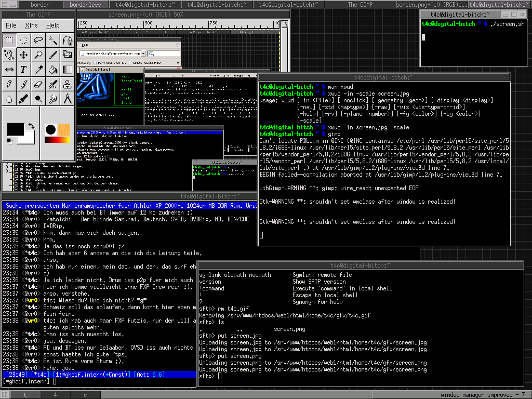Viewport: 532px width, 399px height.
Task: Click the IRC topic line starting 'Suche preiswerten'
Action: point(129,206)
